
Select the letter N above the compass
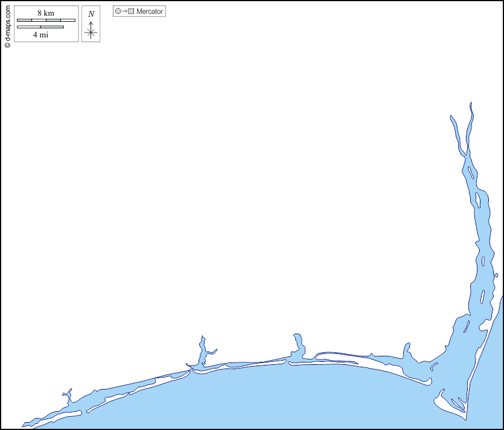(91, 14)
